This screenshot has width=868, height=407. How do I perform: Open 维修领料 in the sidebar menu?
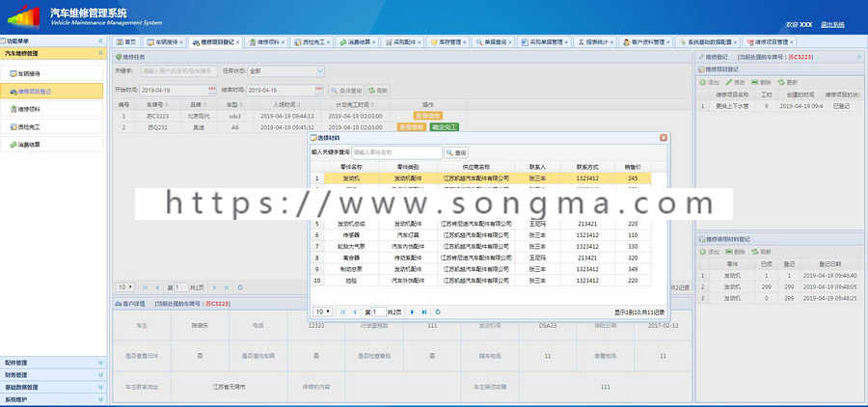51,109
